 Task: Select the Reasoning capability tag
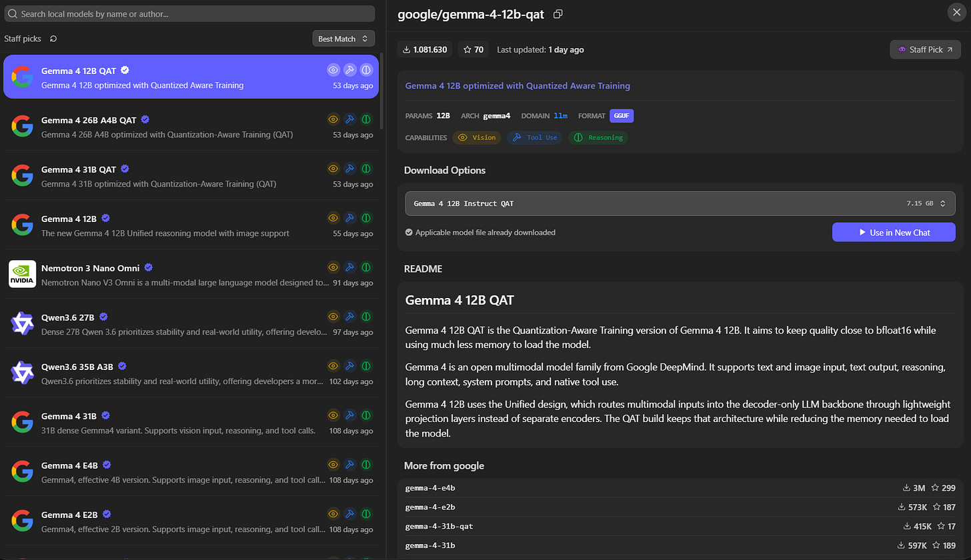tap(598, 137)
